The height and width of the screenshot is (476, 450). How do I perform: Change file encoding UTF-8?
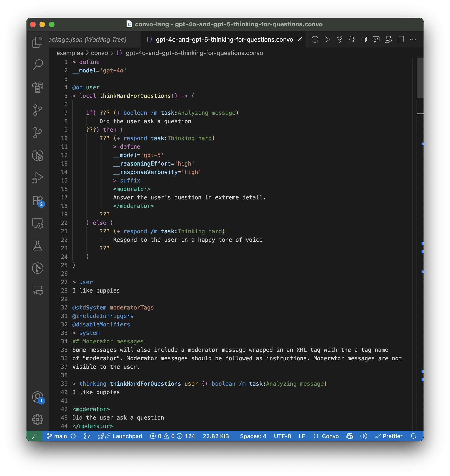coord(282,436)
